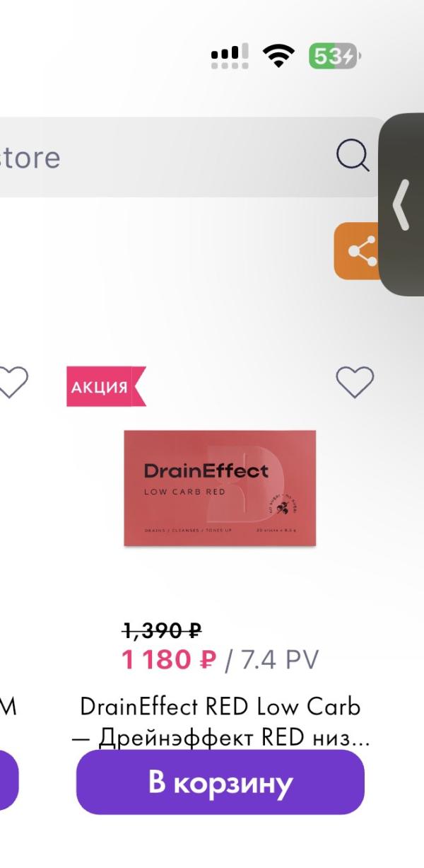Tap the 1 180 ₽ sale price
Image resolution: width=424 pixels, height=868 pixels.
(169, 660)
